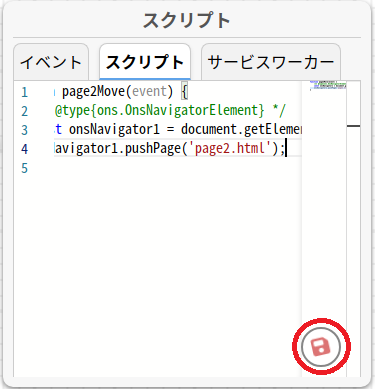Click the onsNavigator1 variable on line 3
This screenshot has width=375, height=389.
click(x=114, y=129)
